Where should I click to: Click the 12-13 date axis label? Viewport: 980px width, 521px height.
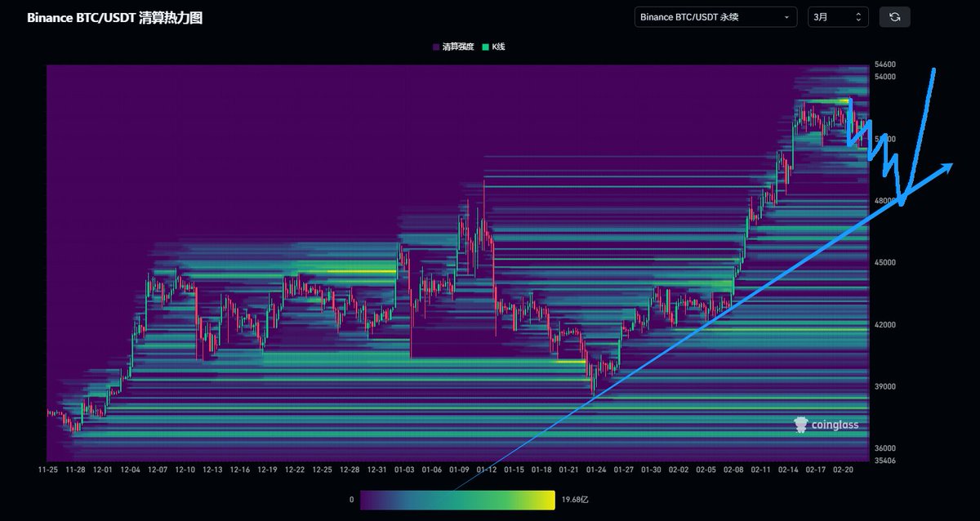tap(212, 470)
